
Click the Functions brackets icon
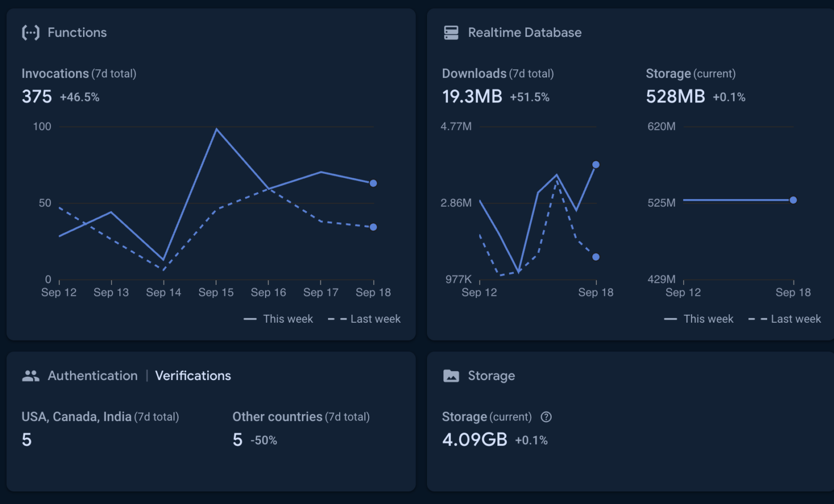click(x=30, y=33)
